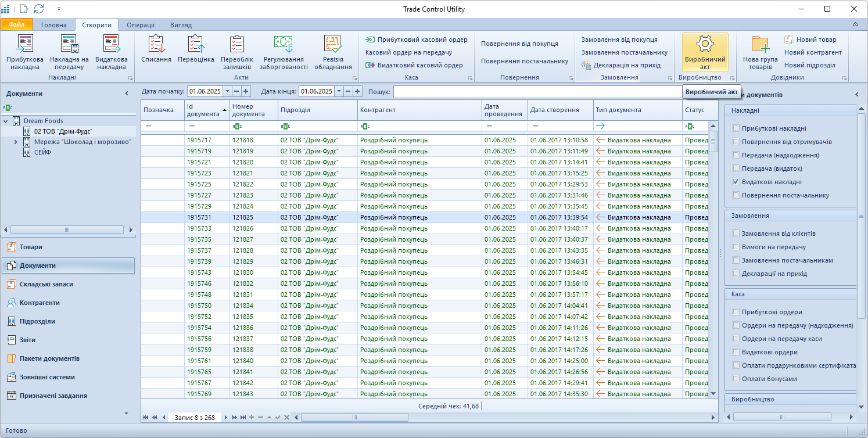
Task: Uncheck the Видаткові накладні filter
Action: pyautogui.click(x=736, y=182)
